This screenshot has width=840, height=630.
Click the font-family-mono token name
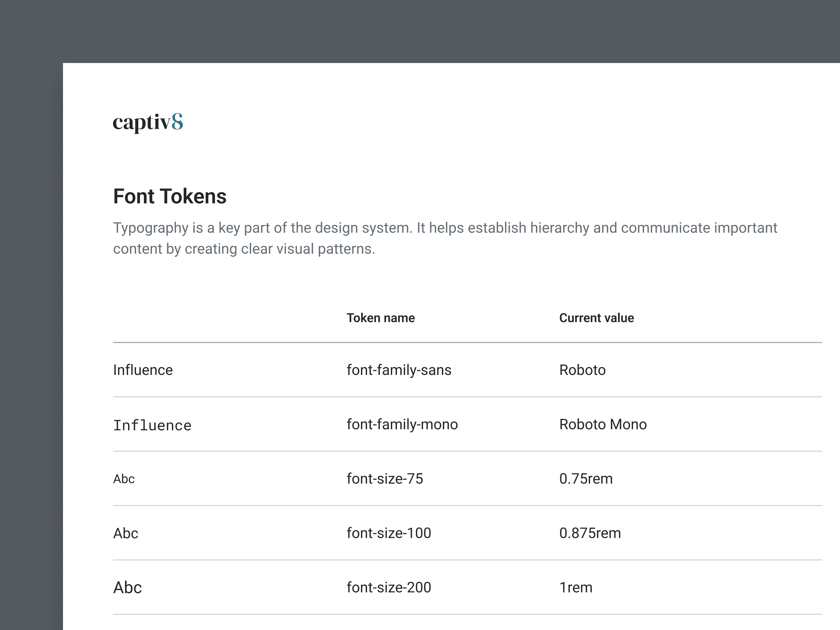click(x=402, y=424)
